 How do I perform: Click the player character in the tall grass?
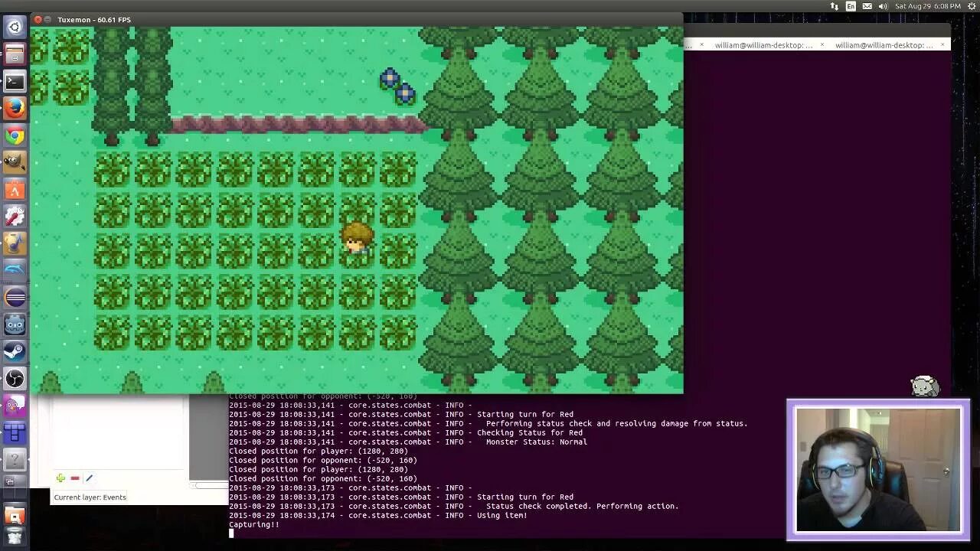[357, 240]
